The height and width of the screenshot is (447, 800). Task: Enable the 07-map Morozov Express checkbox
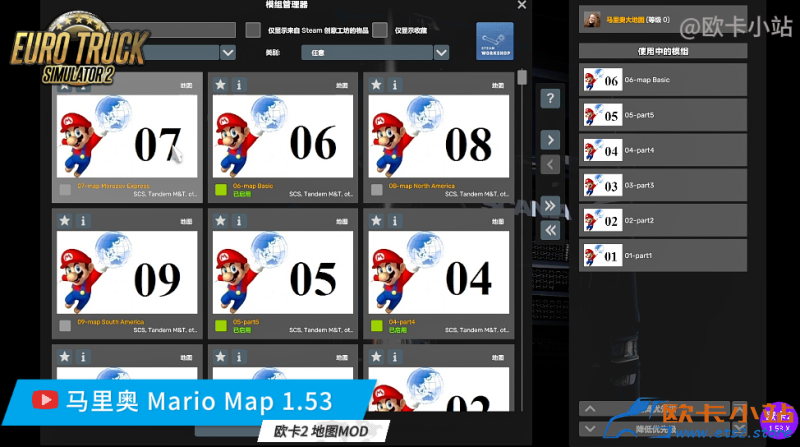65,190
